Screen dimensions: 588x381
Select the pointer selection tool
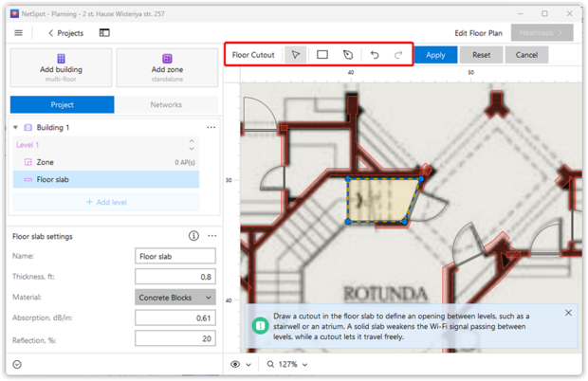[x=296, y=55]
